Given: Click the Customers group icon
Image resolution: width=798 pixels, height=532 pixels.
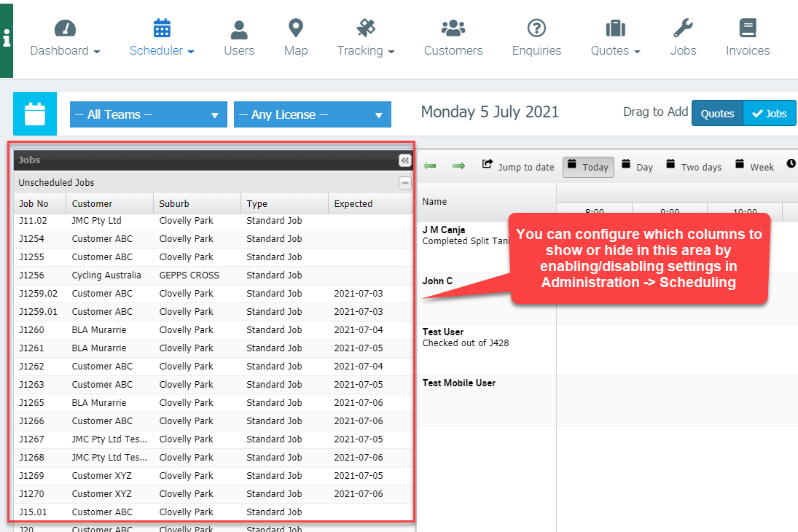Looking at the screenshot, I should click(x=453, y=28).
